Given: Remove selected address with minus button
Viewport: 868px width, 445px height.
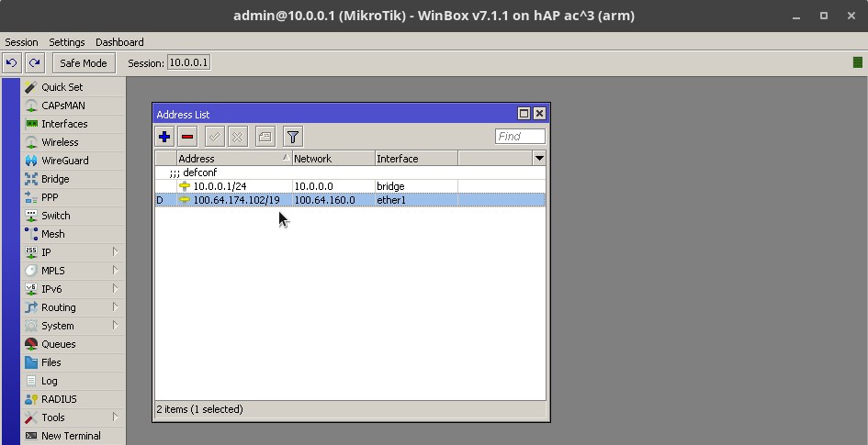Looking at the screenshot, I should [x=187, y=137].
